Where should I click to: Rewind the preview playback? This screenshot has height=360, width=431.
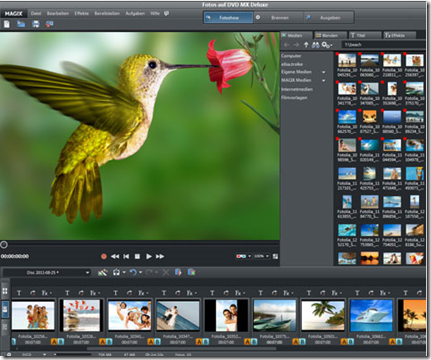pos(115,256)
